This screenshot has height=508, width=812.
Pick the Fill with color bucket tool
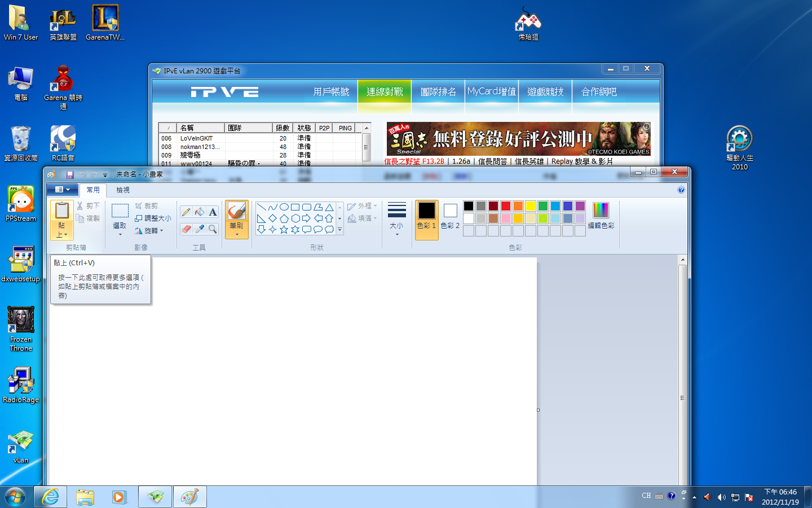click(200, 212)
